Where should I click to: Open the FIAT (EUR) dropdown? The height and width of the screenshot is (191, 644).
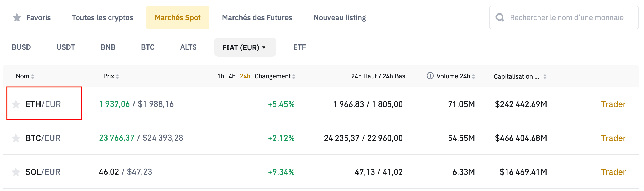(x=245, y=47)
